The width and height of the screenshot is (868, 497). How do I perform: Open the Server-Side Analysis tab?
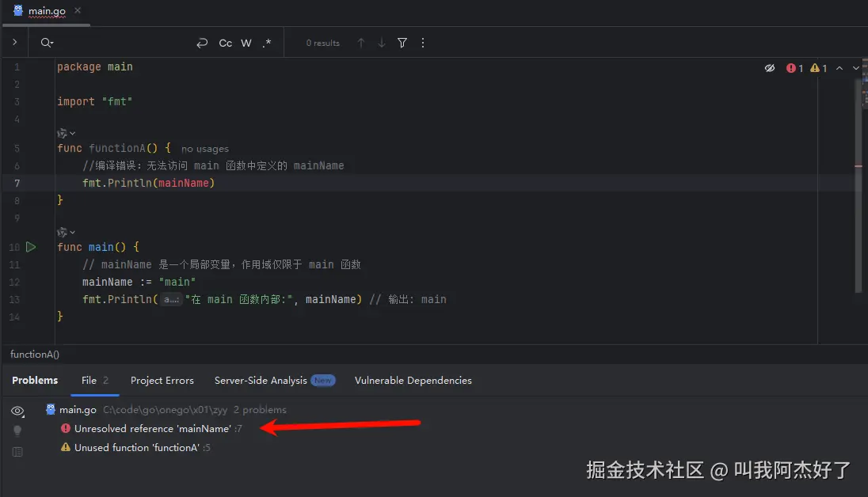coord(275,380)
